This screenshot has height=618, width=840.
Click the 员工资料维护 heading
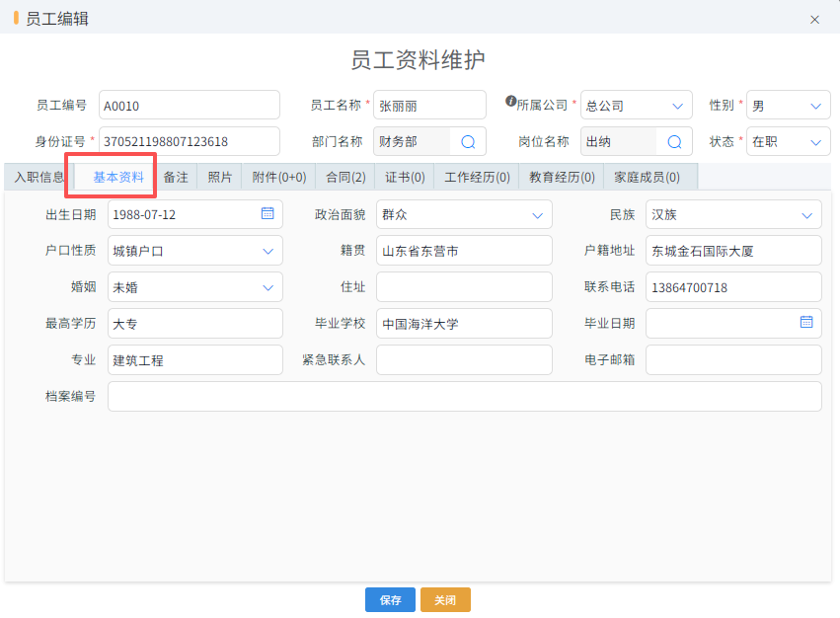point(418,59)
